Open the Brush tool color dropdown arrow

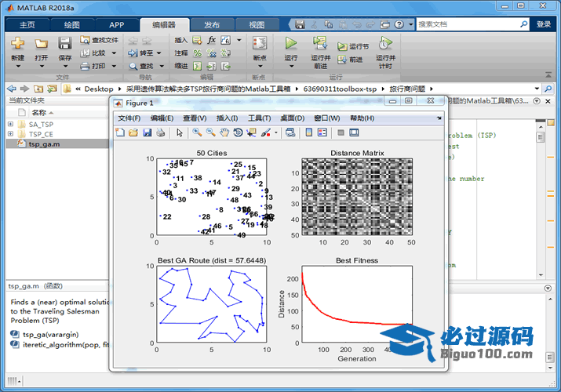click(276, 132)
